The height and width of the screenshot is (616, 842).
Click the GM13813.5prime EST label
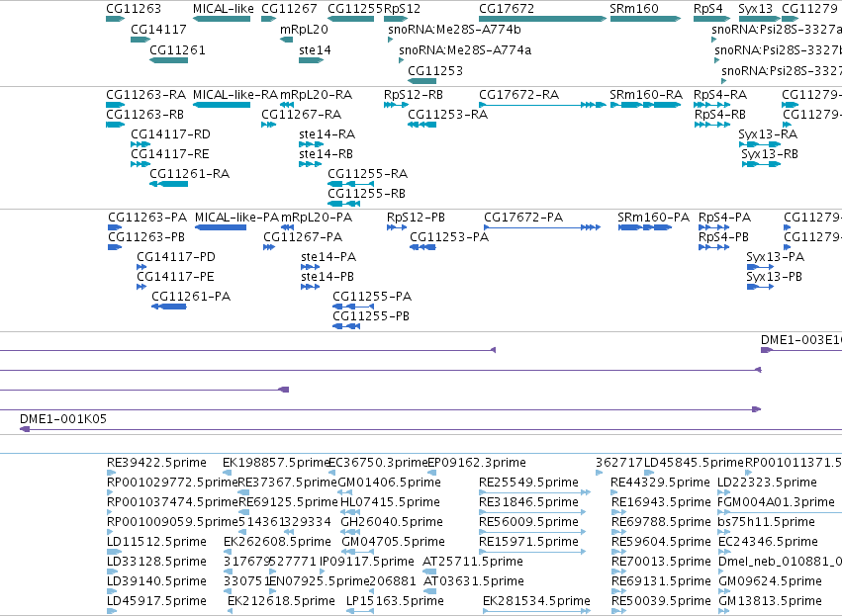(x=770, y=601)
